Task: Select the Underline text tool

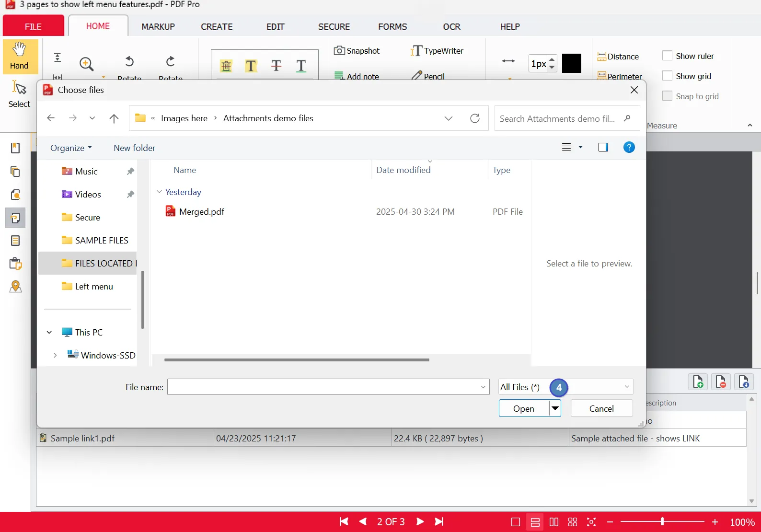Action: [x=301, y=66]
